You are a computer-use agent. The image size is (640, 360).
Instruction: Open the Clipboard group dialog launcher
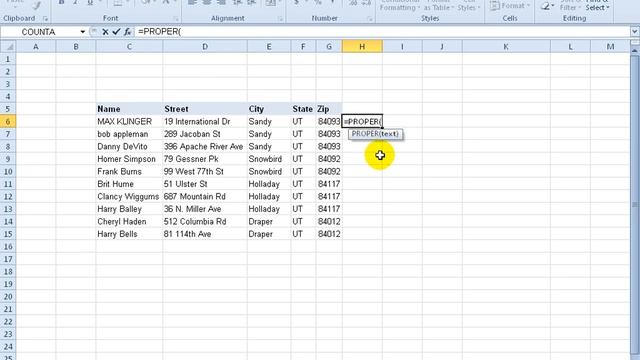click(45, 19)
